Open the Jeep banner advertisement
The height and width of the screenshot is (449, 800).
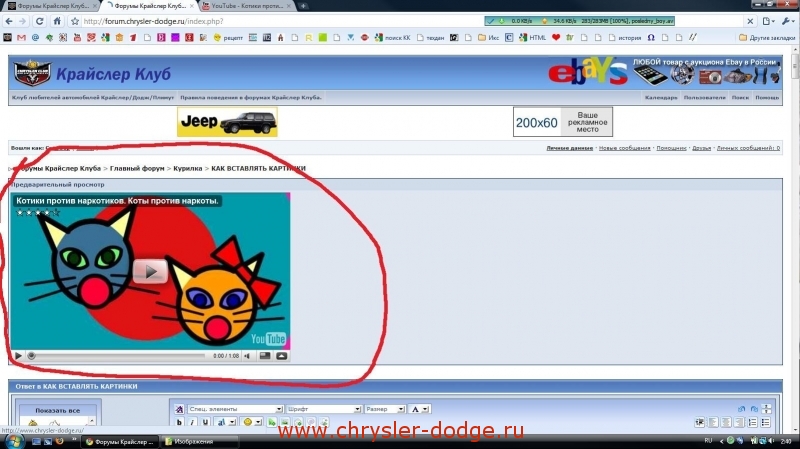coord(227,122)
